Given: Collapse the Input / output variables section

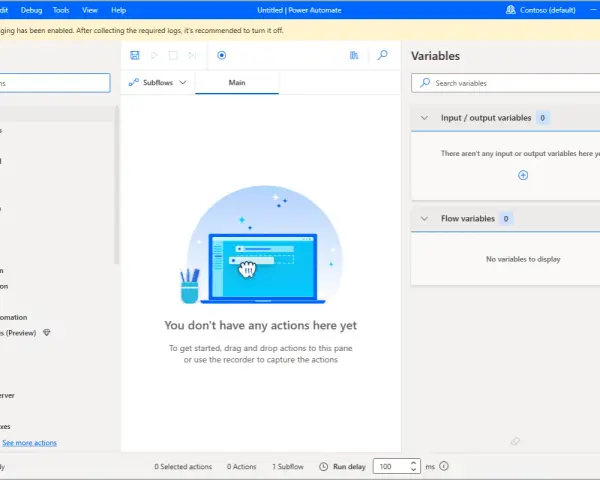Looking at the screenshot, I should (x=424, y=118).
